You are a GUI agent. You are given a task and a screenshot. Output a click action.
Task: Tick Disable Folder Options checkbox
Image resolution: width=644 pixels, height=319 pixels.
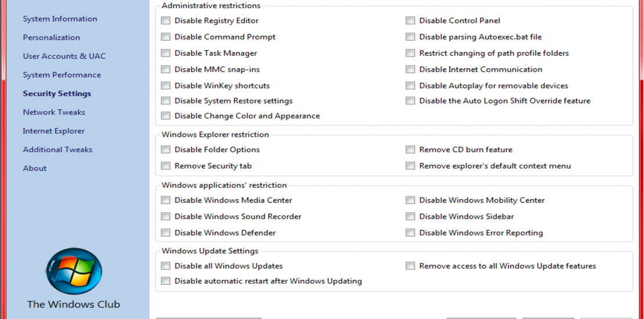(x=165, y=150)
